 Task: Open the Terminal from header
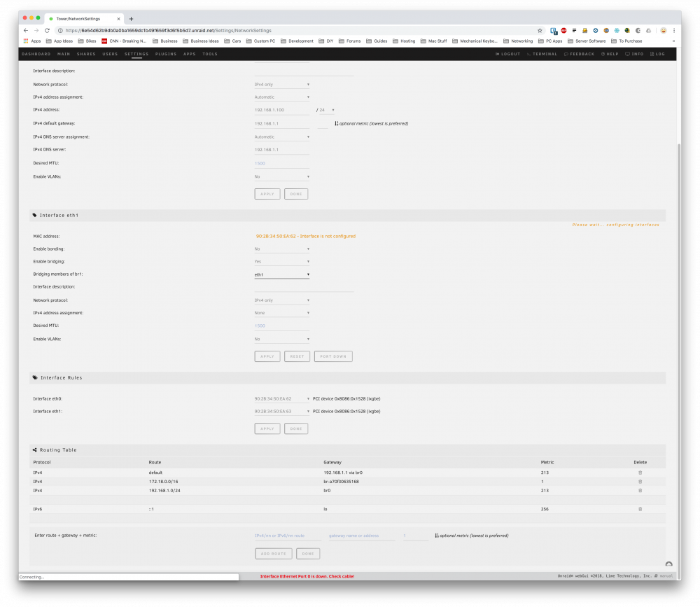tap(542, 54)
